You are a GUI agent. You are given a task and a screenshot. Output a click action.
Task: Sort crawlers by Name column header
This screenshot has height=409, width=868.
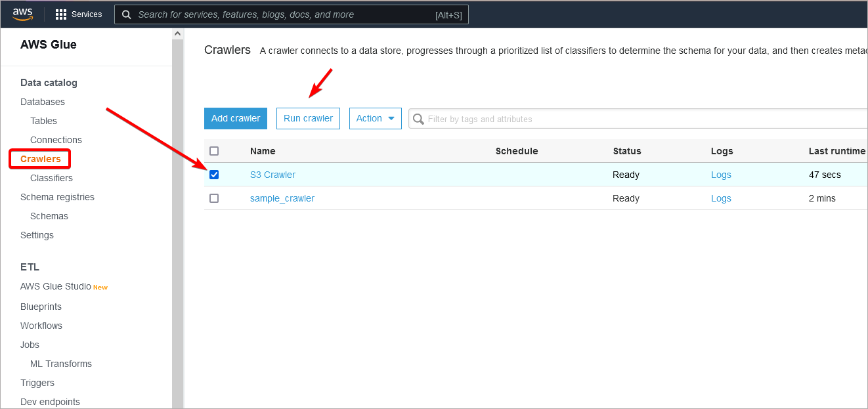click(263, 151)
